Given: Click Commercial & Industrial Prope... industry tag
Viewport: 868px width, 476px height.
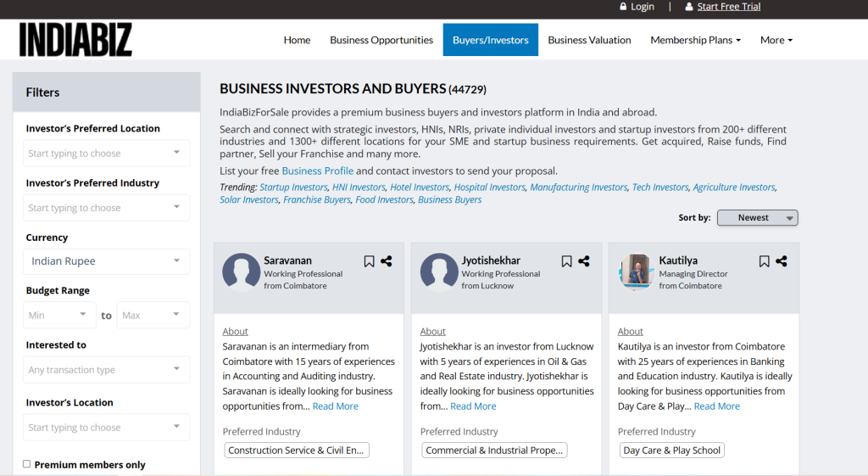Looking at the screenshot, I should 494,451.
